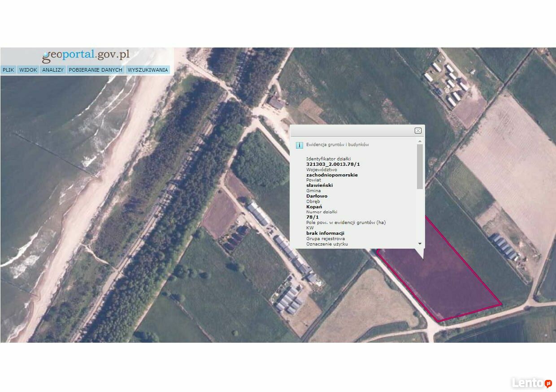556x392 pixels.
Task: Click the sławieński powiat value
Action: (319, 185)
